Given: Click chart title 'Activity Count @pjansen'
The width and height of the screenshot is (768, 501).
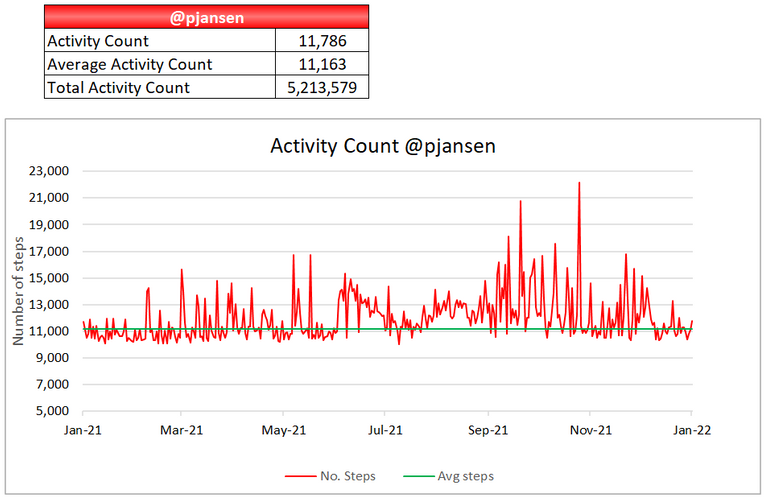Looking at the screenshot, I should click(383, 146).
